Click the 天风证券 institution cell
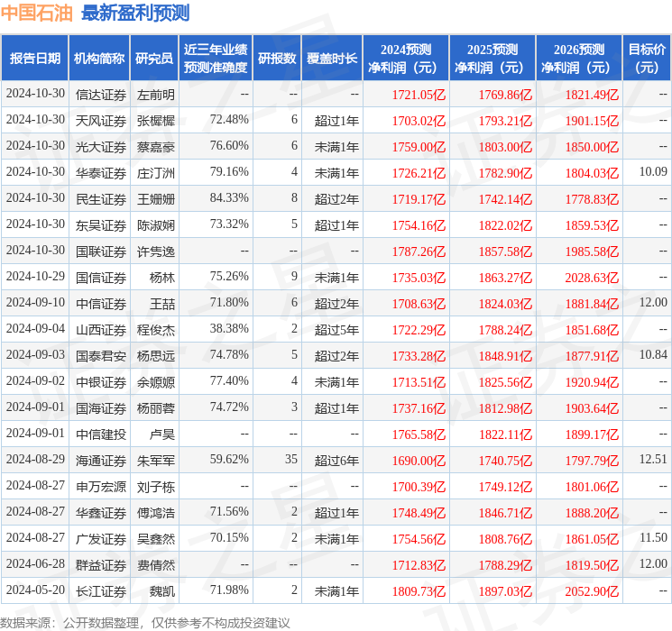The height and width of the screenshot is (631, 672). point(101,121)
